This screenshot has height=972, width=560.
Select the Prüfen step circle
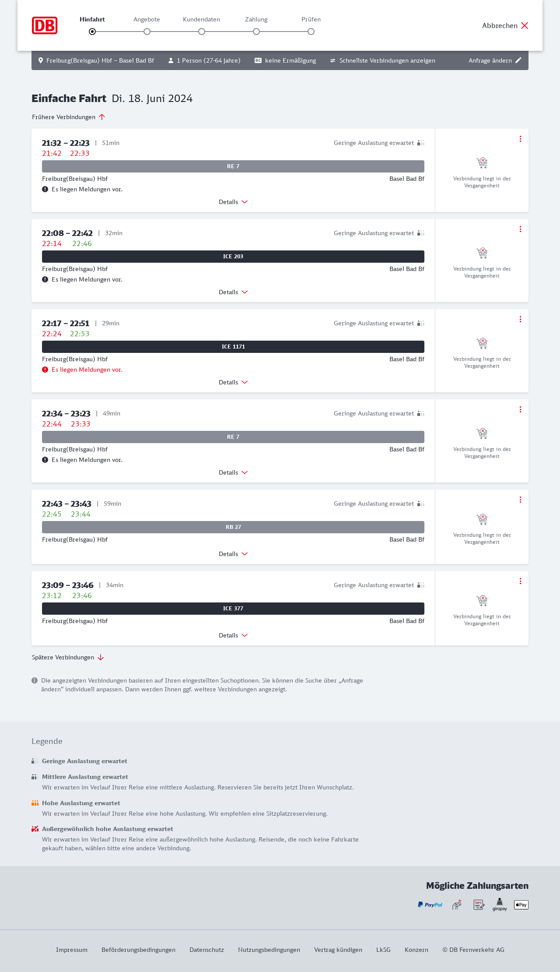(311, 32)
